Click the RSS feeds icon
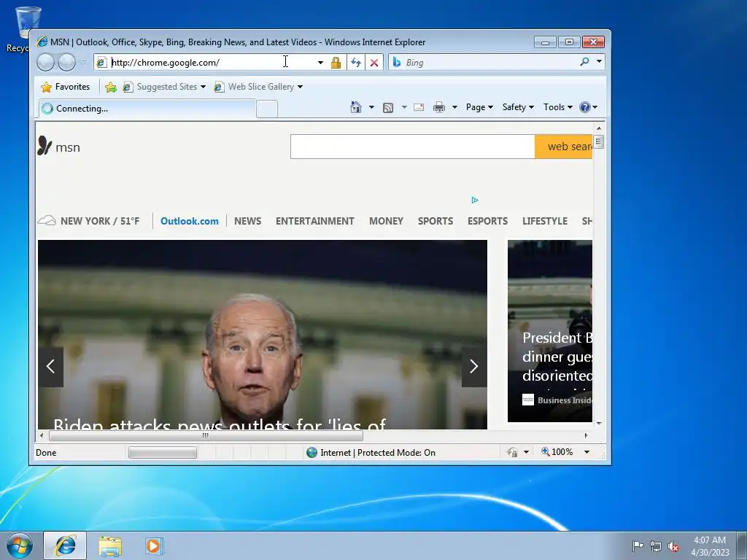The height and width of the screenshot is (560, 747). (x=388, y=108)
